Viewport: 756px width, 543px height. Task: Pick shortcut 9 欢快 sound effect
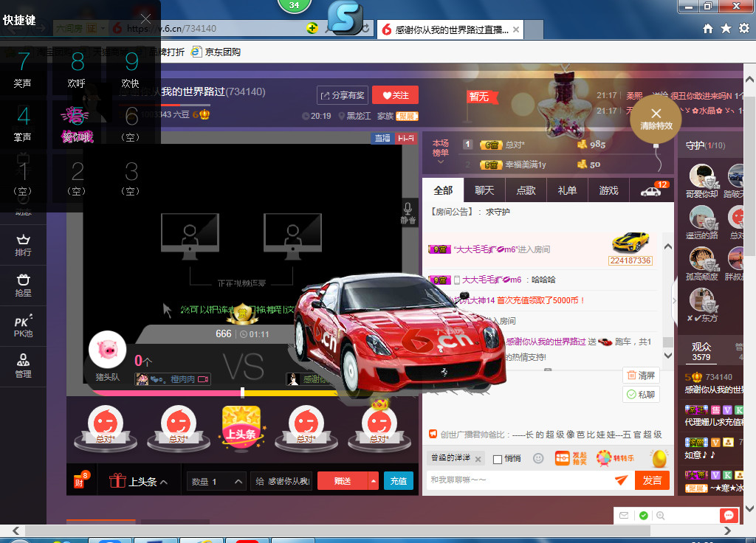point(131,69)
